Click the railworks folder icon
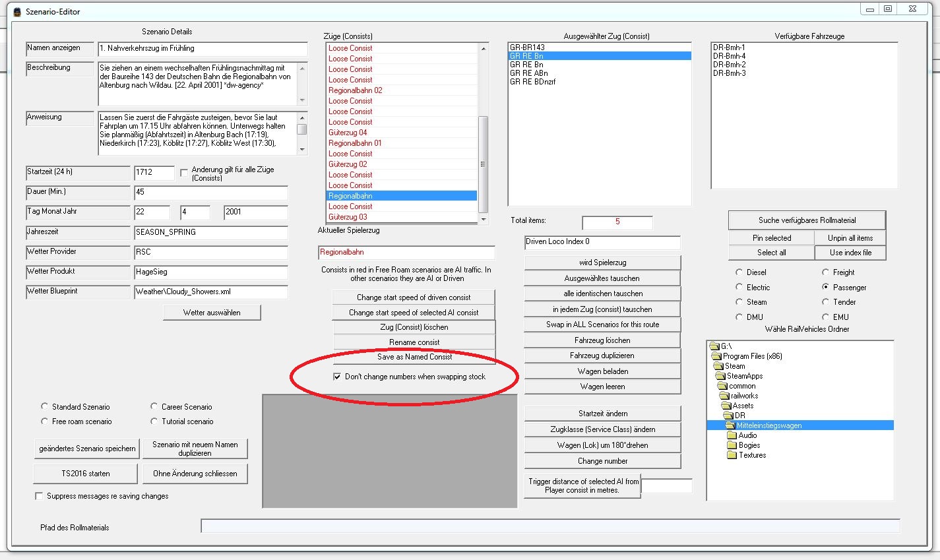 [x=724, y=396]
